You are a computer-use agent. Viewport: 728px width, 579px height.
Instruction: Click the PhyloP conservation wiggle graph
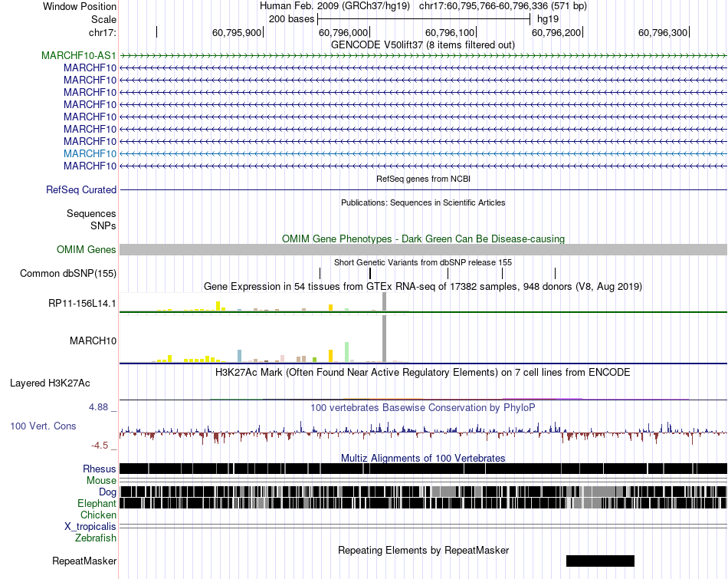tap(423, 433)
